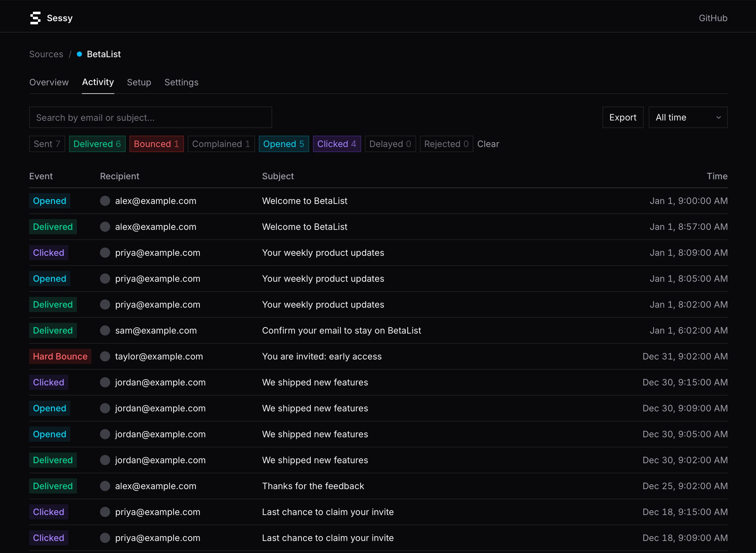Click the Opened badge on the first row

click(49, 200)
